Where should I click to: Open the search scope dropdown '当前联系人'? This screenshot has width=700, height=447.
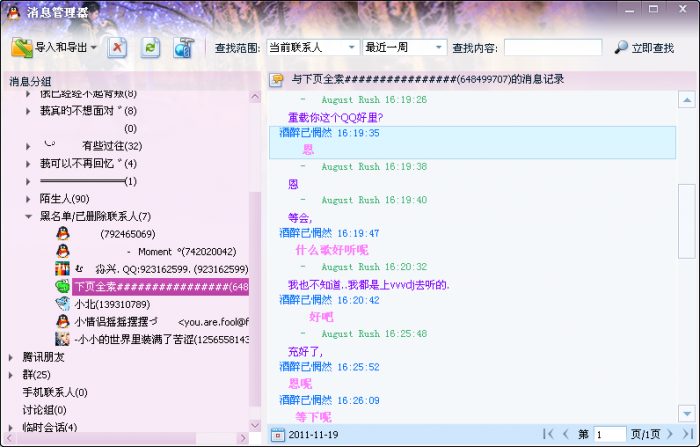click(x=313, y=47)
